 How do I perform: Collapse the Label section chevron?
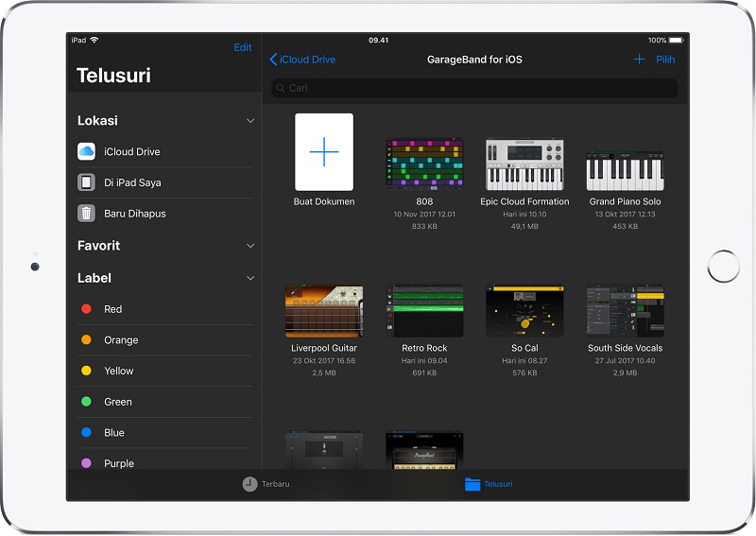coord(250,278)
